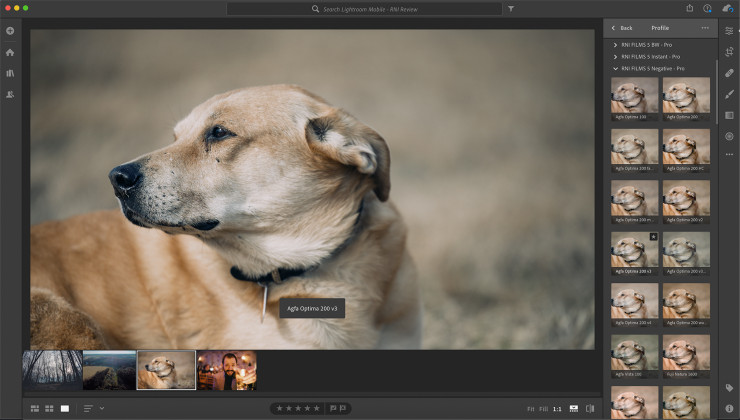Viewport: 740px width, 420px height.
Task: Apply the Agfa Optima 200 v4 profile
Action: coord(634,305)
